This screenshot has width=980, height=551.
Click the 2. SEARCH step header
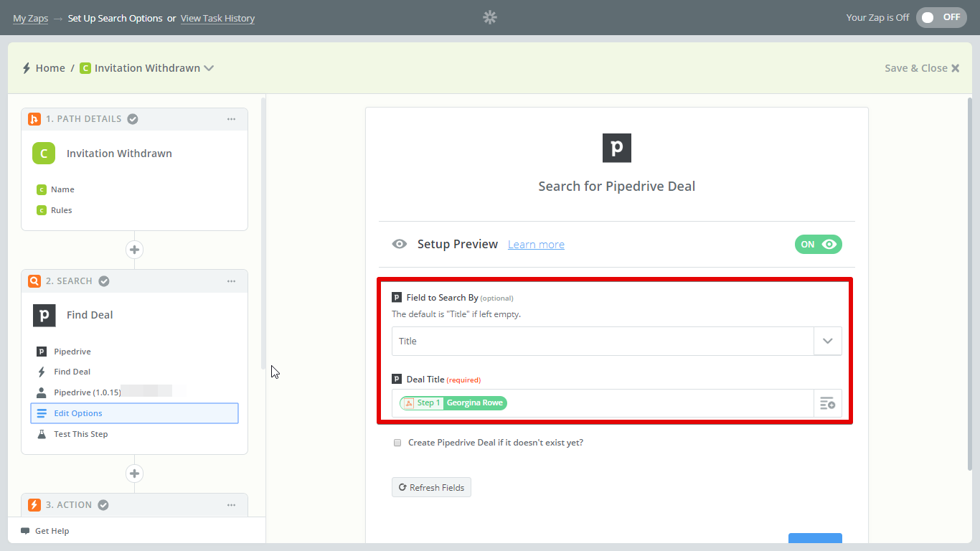tap(134, 281)
